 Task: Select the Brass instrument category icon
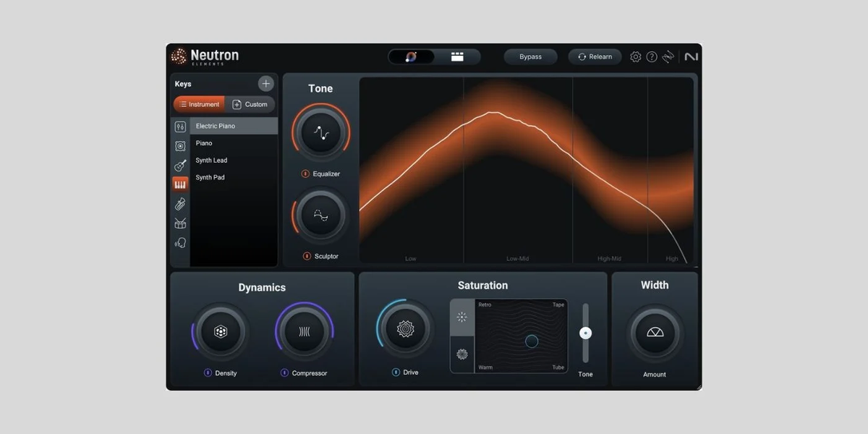(179, 203)
